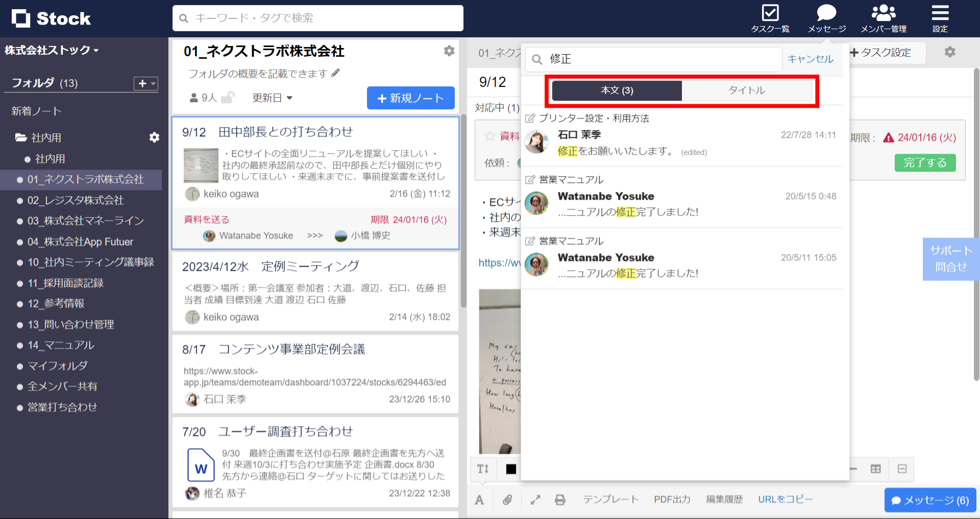Attach a file with the paperclip icon
Viewport: 980px width, 519px height.
pyautogui.click(x=507, y=500)
